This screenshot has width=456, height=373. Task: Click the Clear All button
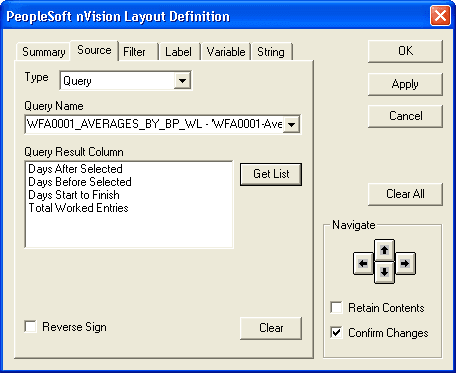click(405, 194)
